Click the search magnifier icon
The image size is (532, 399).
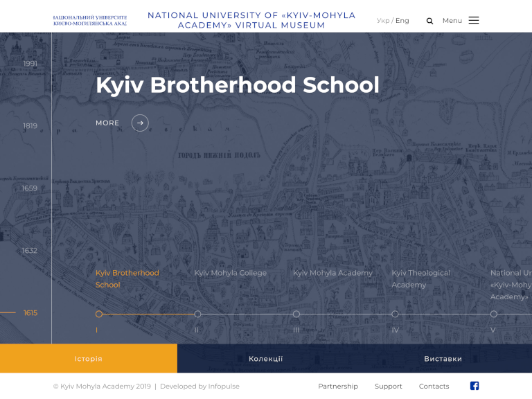(x=429, y=21)
